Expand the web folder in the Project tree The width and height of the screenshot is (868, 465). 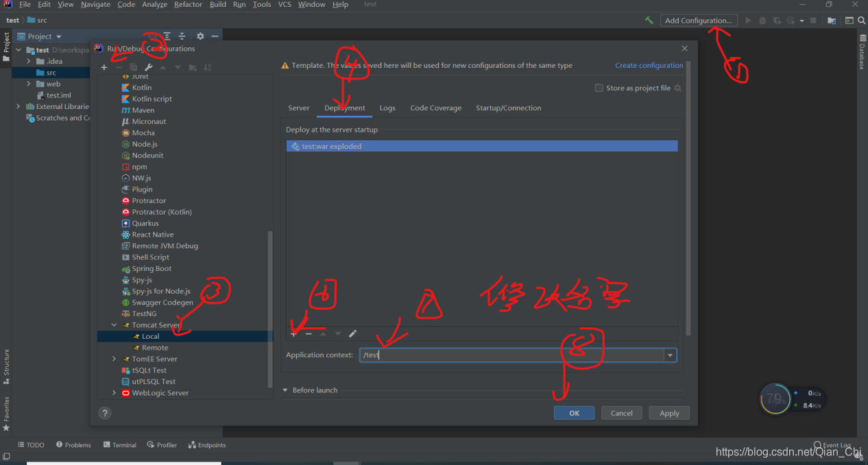point(29,84)
